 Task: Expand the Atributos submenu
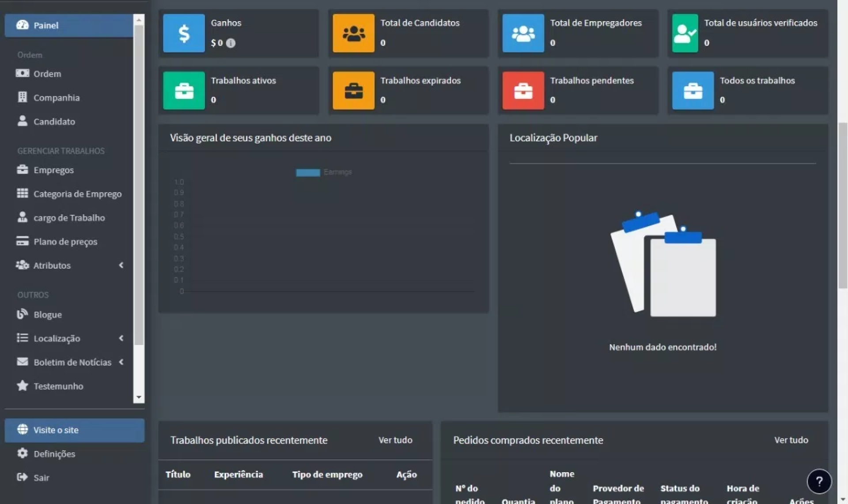coord(121,265)
